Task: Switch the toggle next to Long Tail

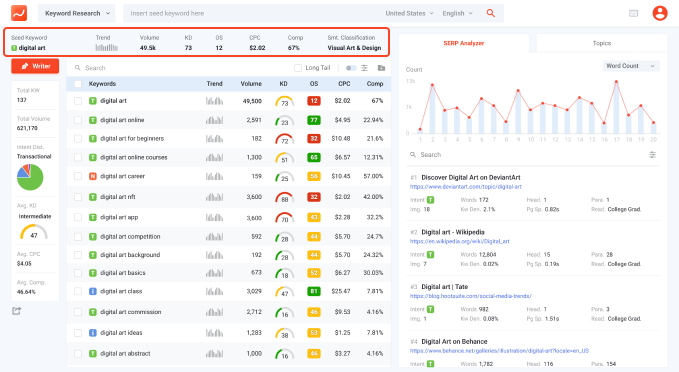Action: point(351,68)
